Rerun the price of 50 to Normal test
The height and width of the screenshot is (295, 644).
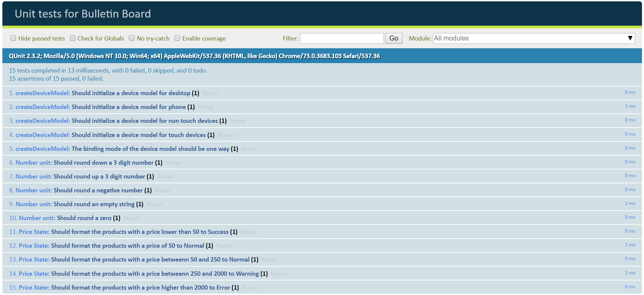click(x=224, y=246)
